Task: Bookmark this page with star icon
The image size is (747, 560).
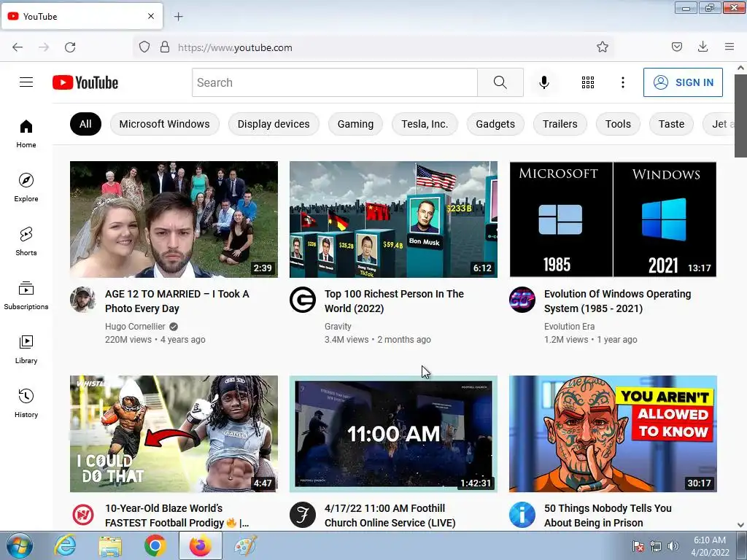Action: click(602, 47)
